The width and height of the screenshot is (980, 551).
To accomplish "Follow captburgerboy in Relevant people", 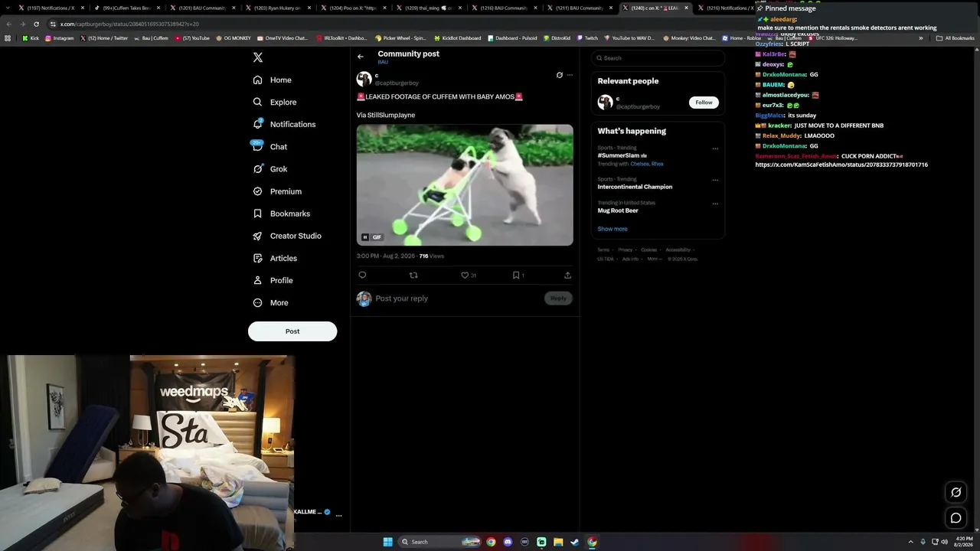I will coord(704,102).
